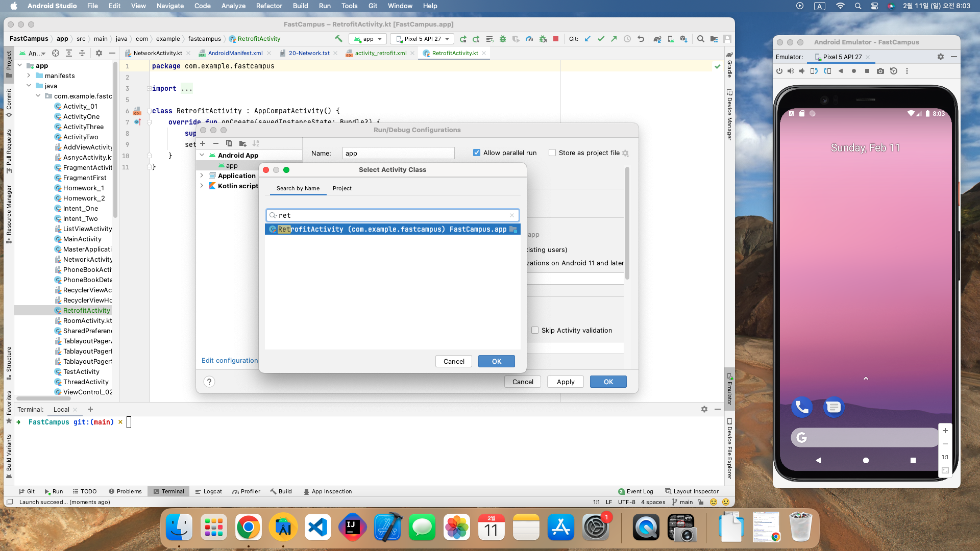Expand the Application configuration node
The image size is (980, 551).
[202, 176]
